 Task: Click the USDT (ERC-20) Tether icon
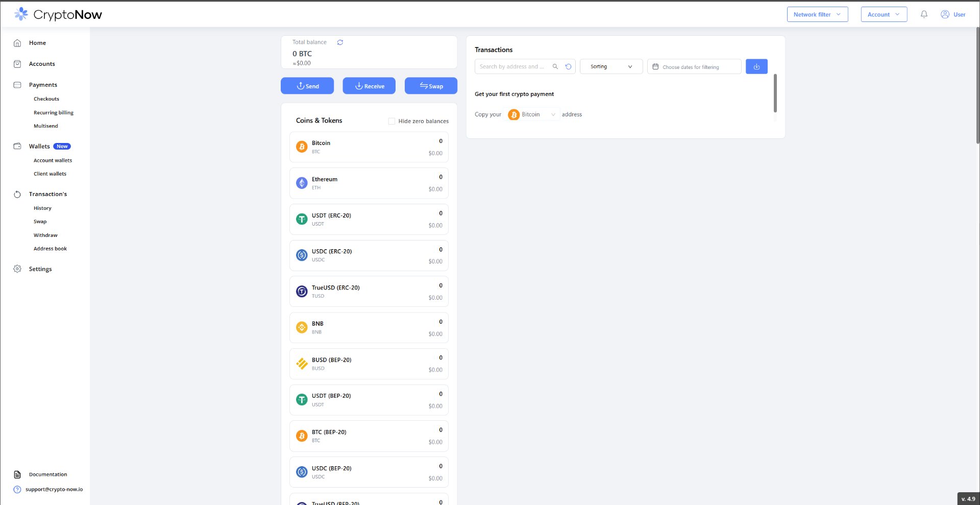coord(302,219)
